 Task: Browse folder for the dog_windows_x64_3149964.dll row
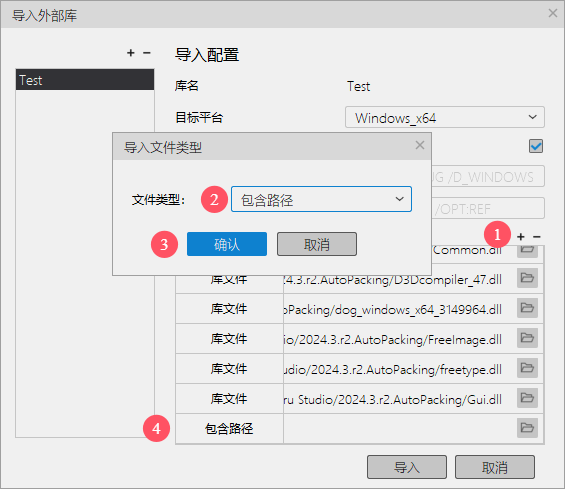(x=528, y=308)
